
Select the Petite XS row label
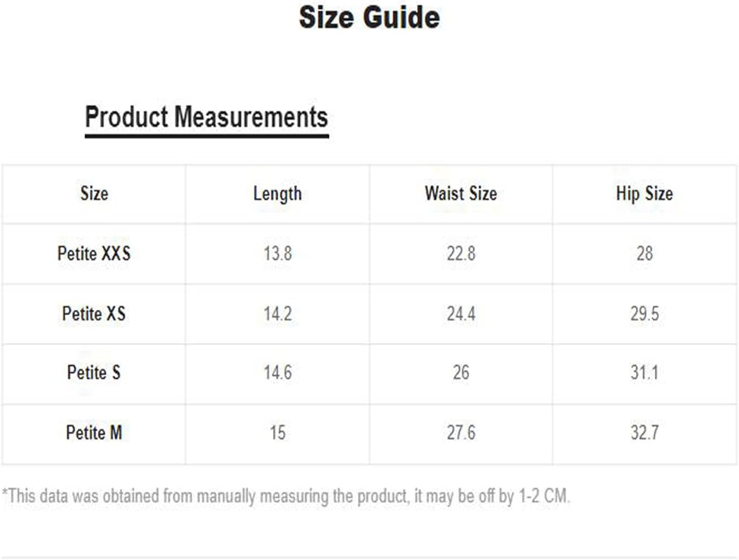94,313
